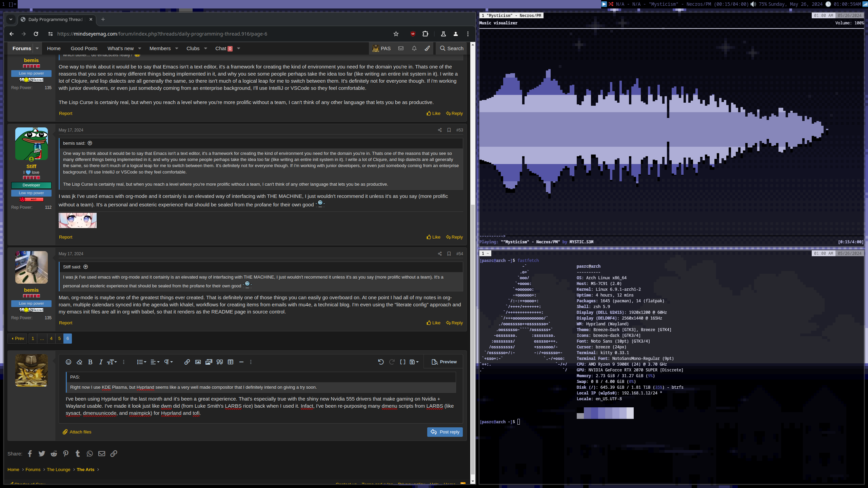Share thread on Reddit
Viewport: 868px width, 488px height.
tap(54, 454)
